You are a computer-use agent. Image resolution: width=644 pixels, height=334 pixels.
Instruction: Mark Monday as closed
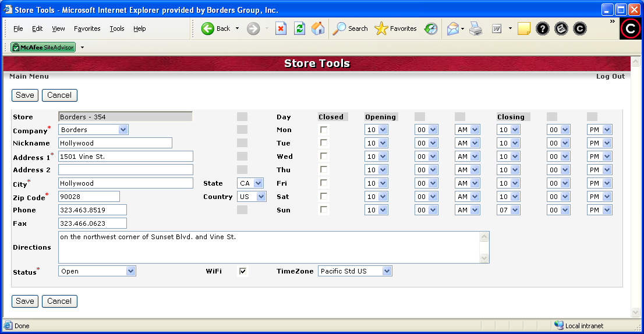(x=324, y=130)
